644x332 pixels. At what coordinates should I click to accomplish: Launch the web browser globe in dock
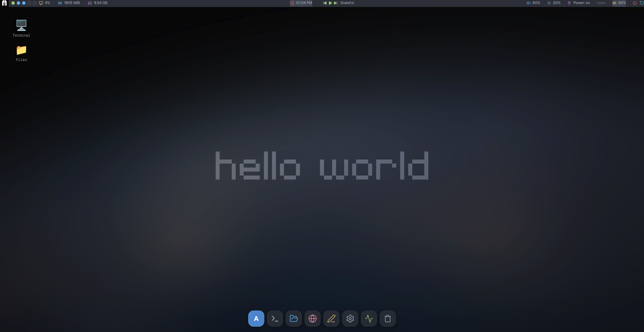click(x=313, y=319)
